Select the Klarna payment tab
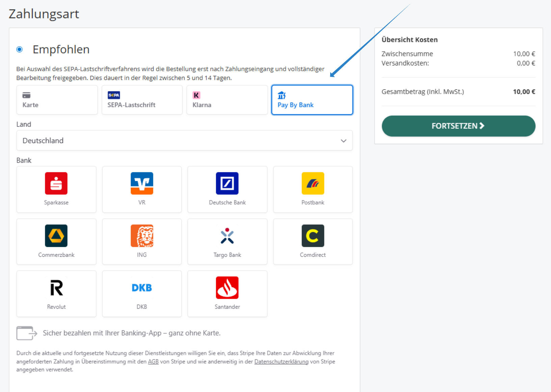The height and width of the screenshot is (392, 551). click(227, 100)
